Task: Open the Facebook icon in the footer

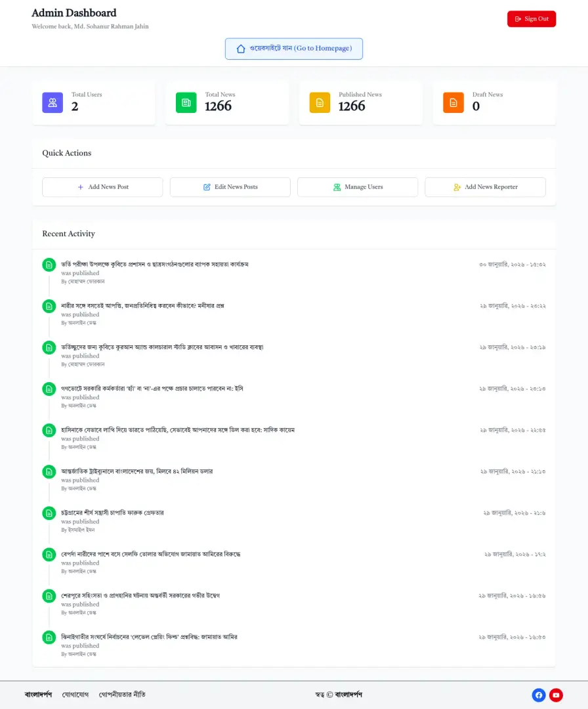Action: (x=538, y=695)
